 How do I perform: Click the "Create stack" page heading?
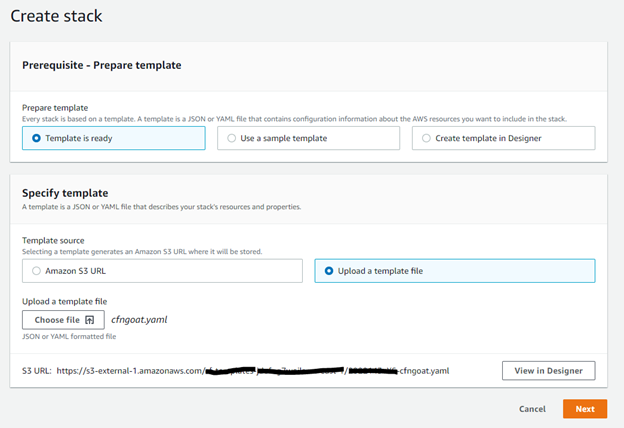tap(56, 17)
